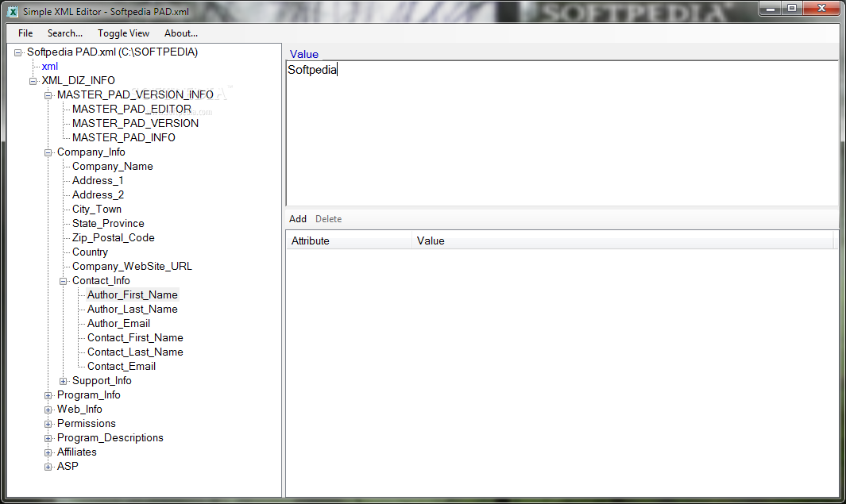This screenshot has height=504, width=846.
Task: Expand the Affiliates node
Action: click(48, 452)
